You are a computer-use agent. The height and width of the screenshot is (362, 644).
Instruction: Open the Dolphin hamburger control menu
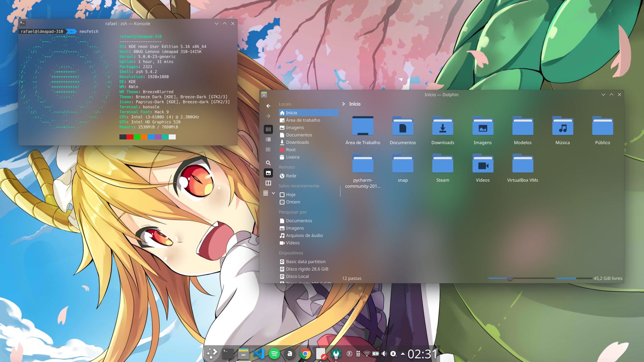pyautogui.click(x=266, y=193)
